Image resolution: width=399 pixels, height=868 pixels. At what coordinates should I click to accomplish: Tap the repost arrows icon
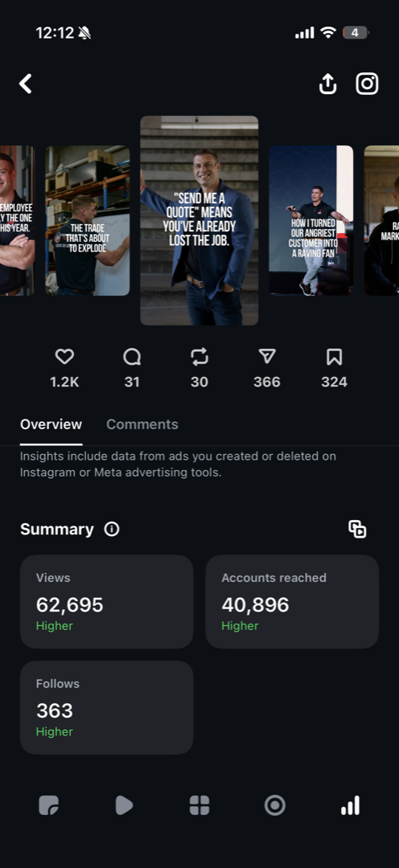199,357
